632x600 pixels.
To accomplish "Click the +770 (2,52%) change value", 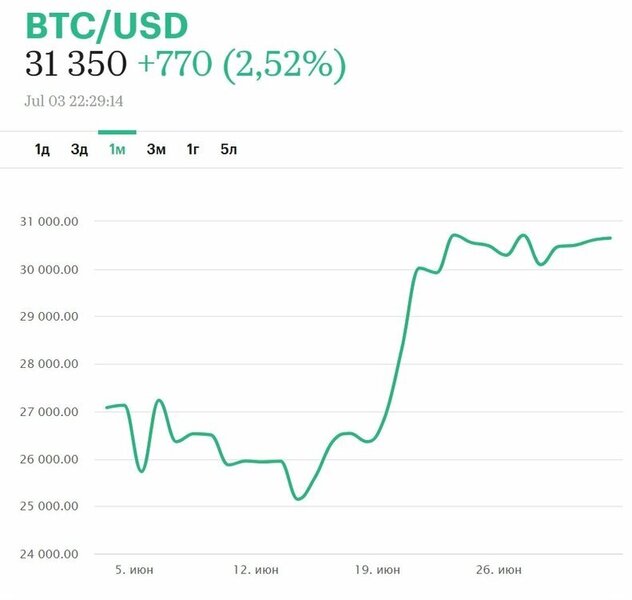I will tap(241, 66).
